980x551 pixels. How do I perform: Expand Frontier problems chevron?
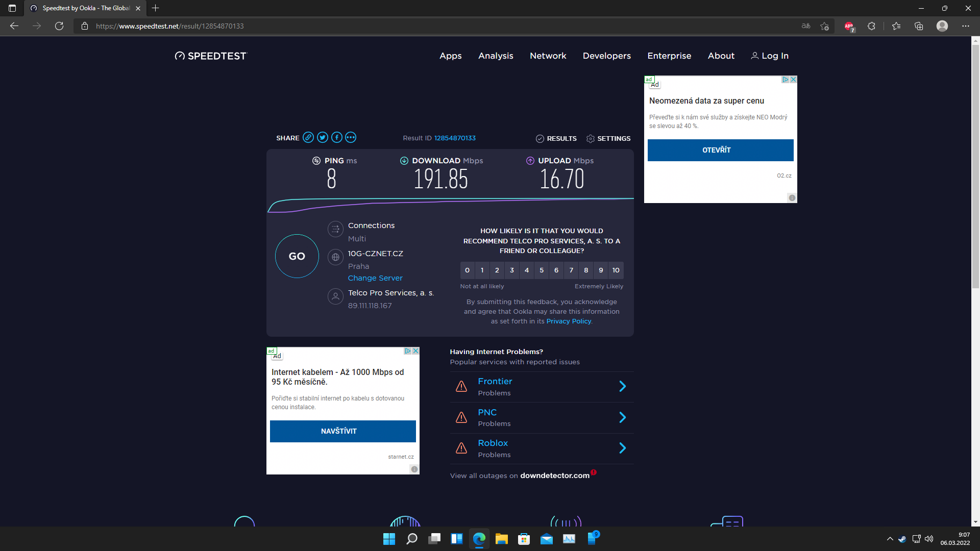tap(622, 387)
